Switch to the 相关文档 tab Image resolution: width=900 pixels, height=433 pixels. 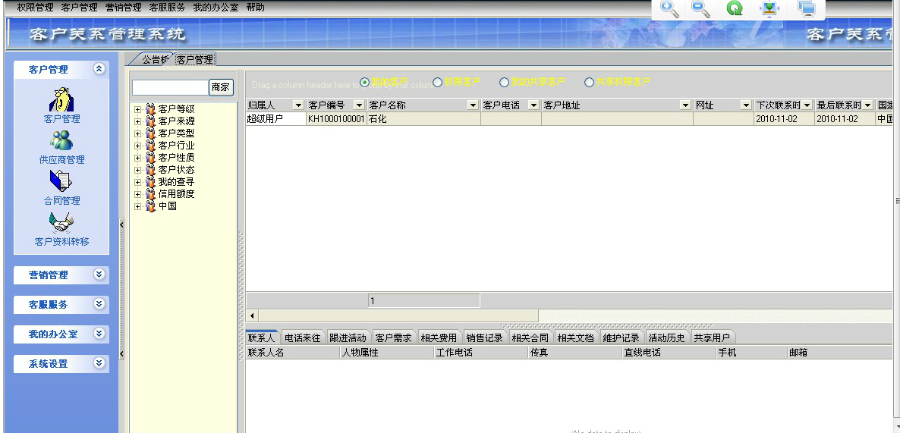576,338
